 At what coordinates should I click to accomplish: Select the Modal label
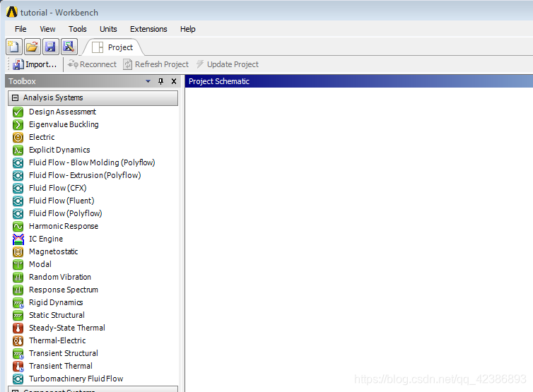click(x=40, y=264)
